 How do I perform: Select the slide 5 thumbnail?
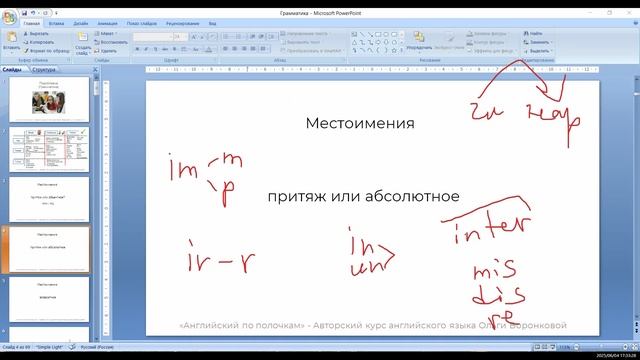click(49, 299)
